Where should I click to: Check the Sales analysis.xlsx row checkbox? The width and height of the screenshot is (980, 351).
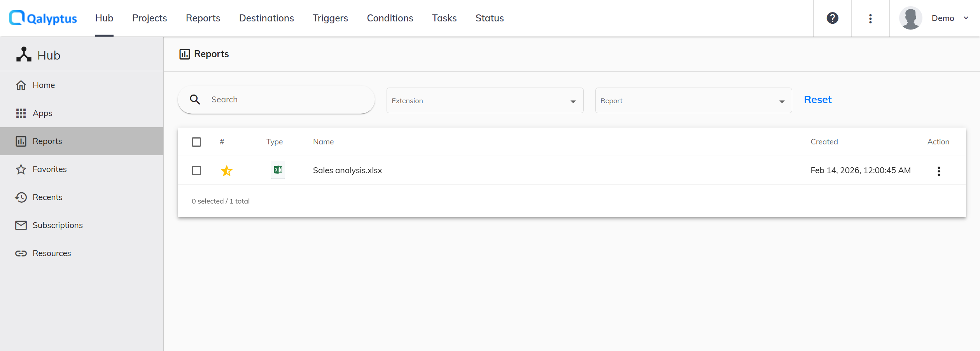[196, 170]
